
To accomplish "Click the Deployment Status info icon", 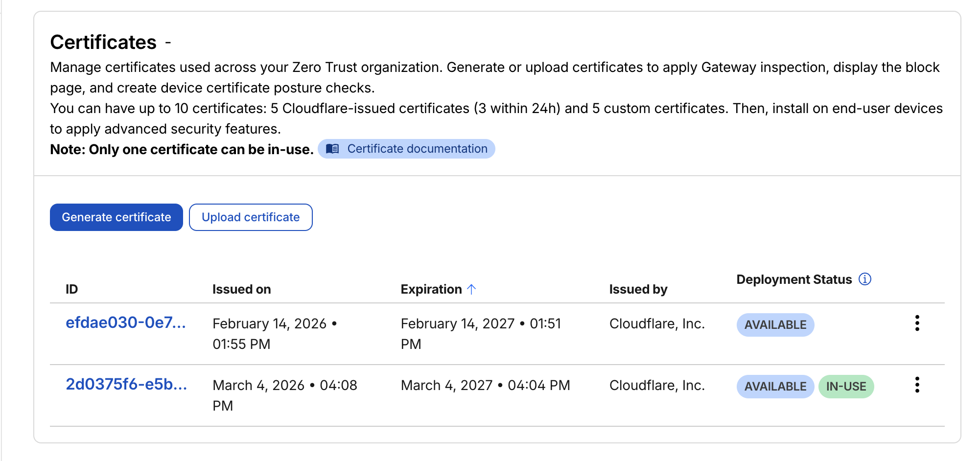I will coord(865,279).
